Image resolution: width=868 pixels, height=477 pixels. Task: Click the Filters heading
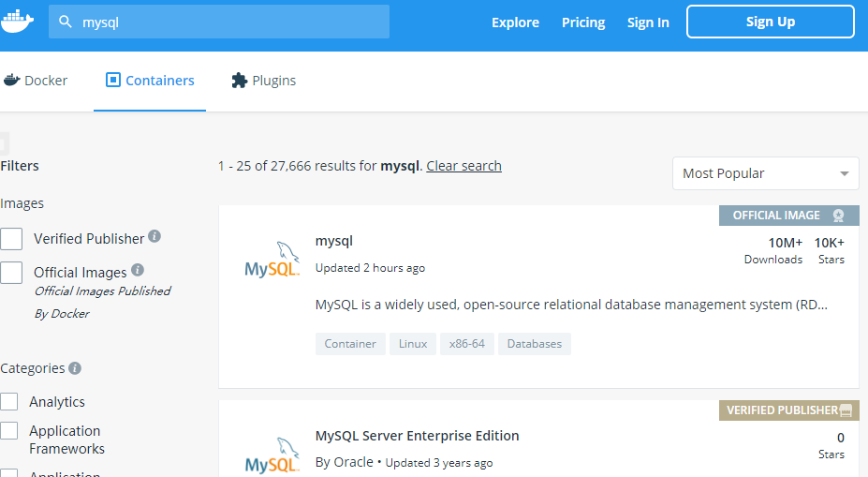[x=20, y=166]
